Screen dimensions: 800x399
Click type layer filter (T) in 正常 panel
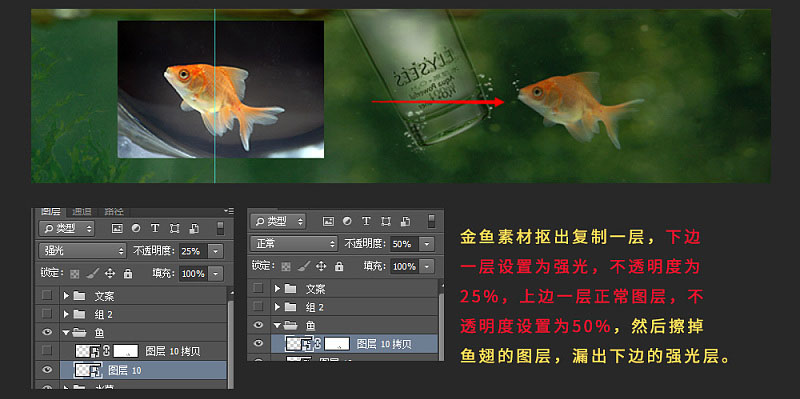pos(366,221)
